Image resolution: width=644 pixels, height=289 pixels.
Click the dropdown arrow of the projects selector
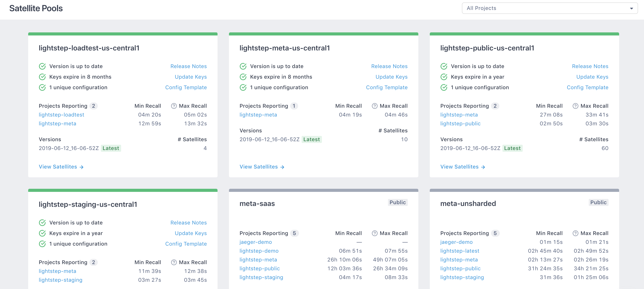tap(631, 9)
